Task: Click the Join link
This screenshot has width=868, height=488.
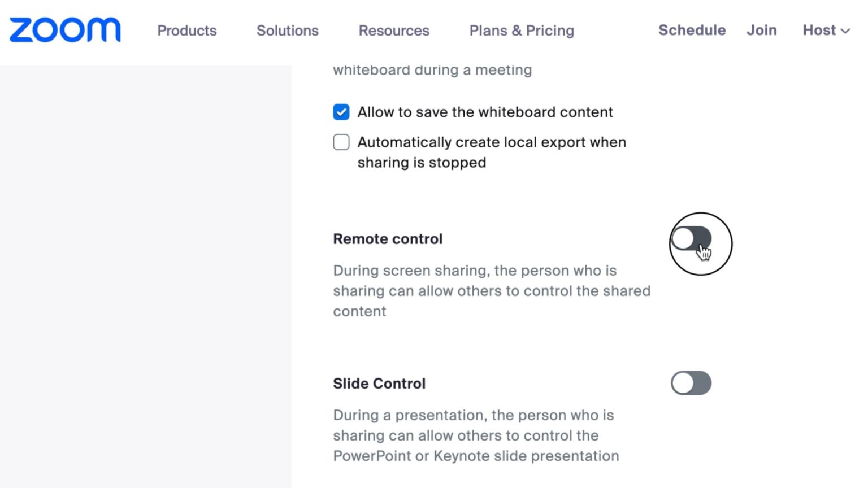Action: [x=761, y=30]
